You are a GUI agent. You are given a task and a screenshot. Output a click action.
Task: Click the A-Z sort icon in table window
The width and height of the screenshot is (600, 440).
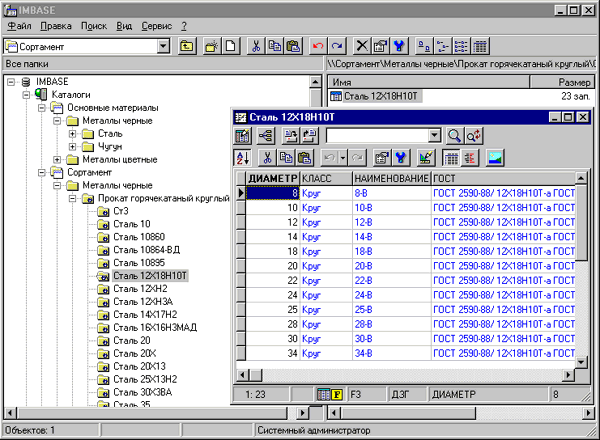(243, 157)
